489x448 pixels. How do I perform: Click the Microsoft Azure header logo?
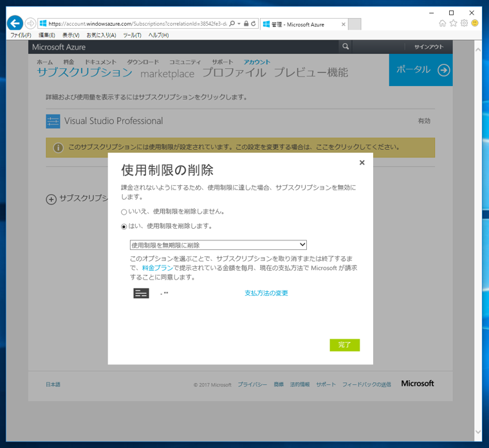[59, 47]
